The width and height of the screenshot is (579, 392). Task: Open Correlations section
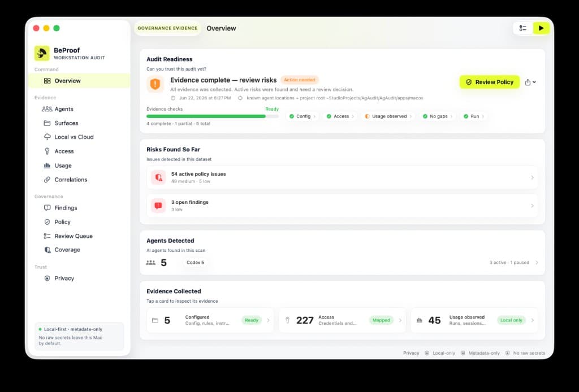pos(79,180)
